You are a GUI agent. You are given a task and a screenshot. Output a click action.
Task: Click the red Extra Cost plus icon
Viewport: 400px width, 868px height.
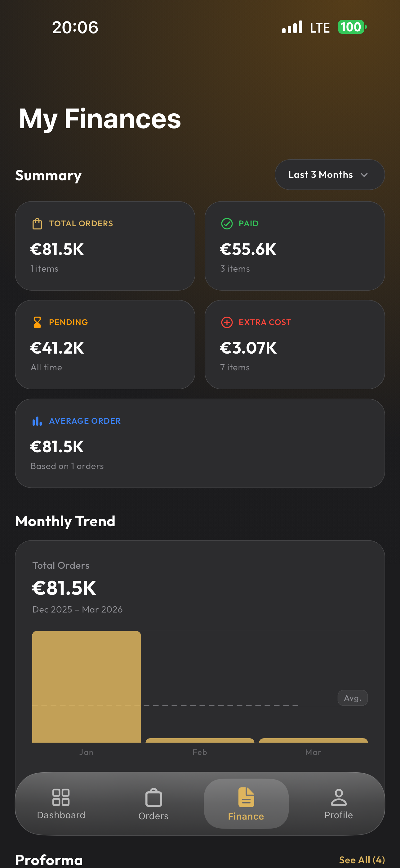point(227,322)
